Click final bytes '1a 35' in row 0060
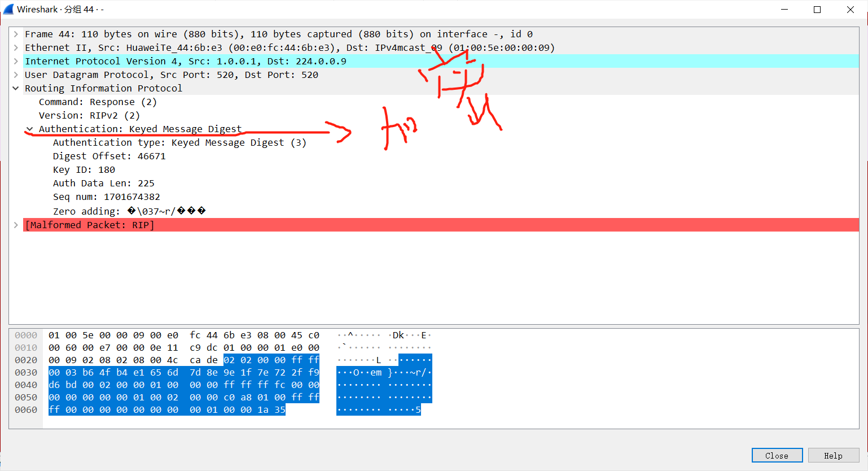The image size is (868, 471). click(271, 410)
